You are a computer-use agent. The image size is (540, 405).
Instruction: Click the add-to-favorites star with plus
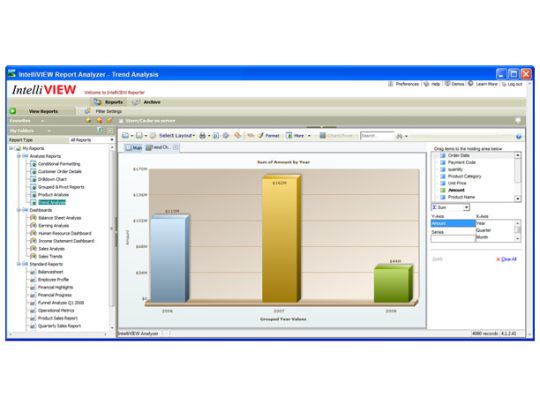pyautogui.click(x=89, y=120)
